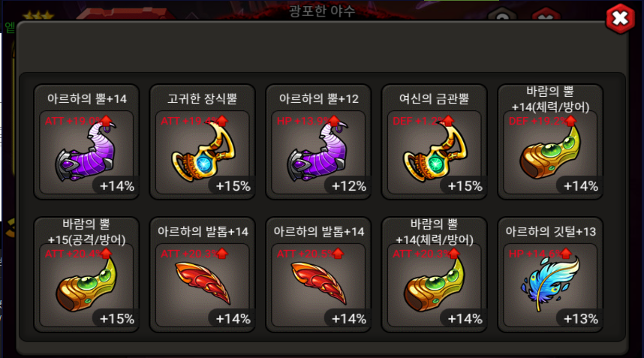Click the +15% badge on 고귀한 장식뿔

click(x=233, y=186)
